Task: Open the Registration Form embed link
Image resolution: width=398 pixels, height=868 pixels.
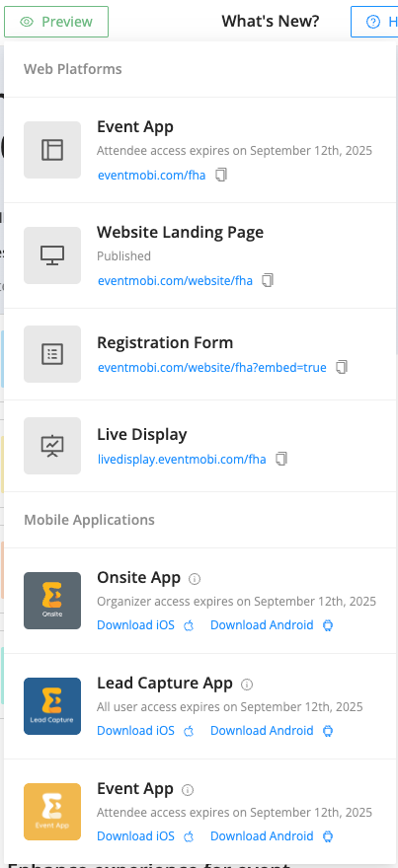Action: coord(212,368)
